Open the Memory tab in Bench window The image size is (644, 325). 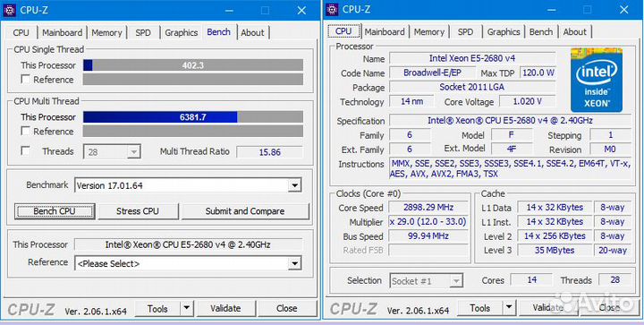(106, 32)
